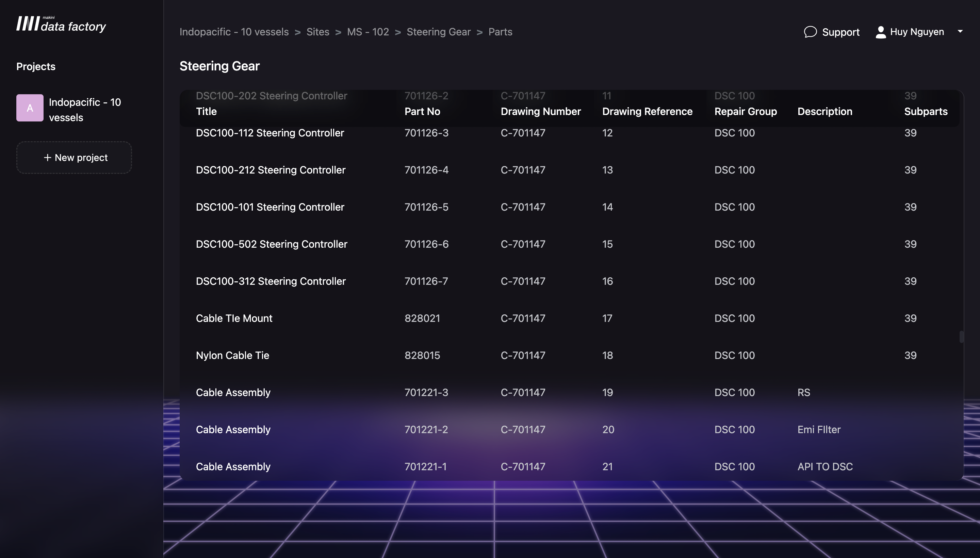
Task: Click the plus icon in New project
Action: point(47,158)
